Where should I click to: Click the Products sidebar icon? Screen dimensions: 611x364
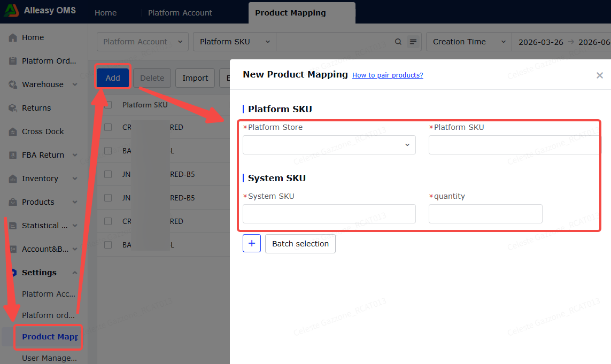point(13,202)
